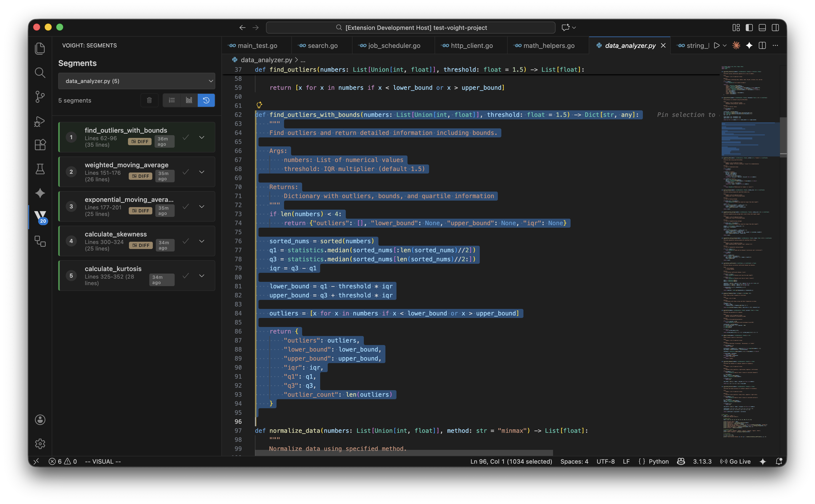Screen dimensions: 815x504
Task: Select the Search icon in activity bar
Action: (x=40, y=73)
